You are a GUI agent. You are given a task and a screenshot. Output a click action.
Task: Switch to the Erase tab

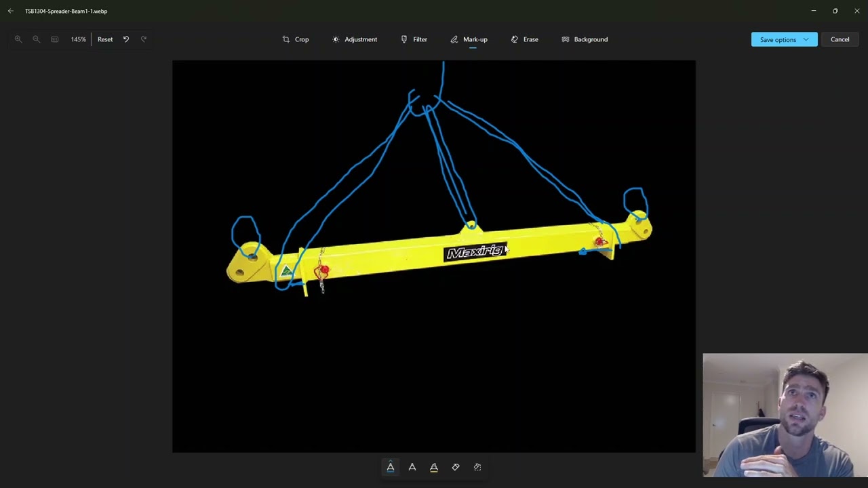click(525, 39)
